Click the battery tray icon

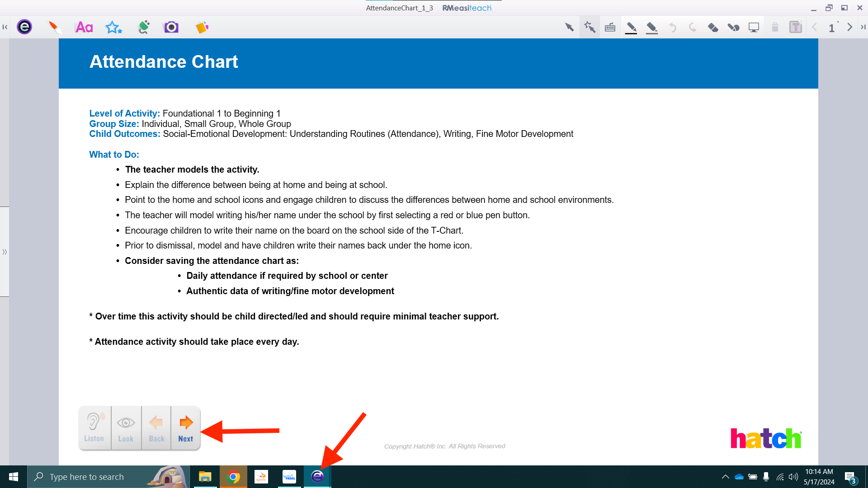click(x=753, y=477)
